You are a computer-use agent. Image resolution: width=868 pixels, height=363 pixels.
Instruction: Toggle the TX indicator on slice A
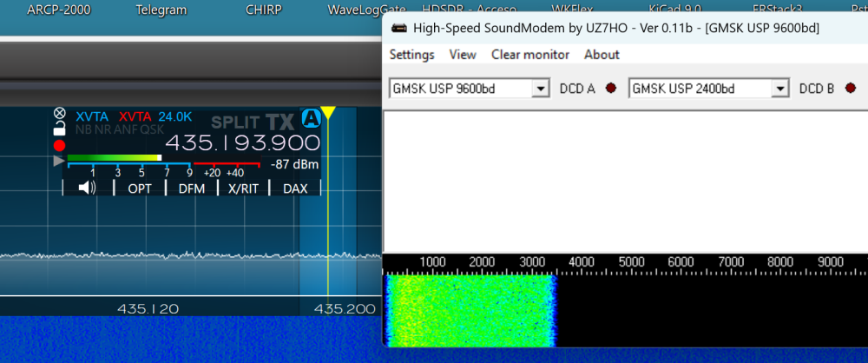coord(280,122)
